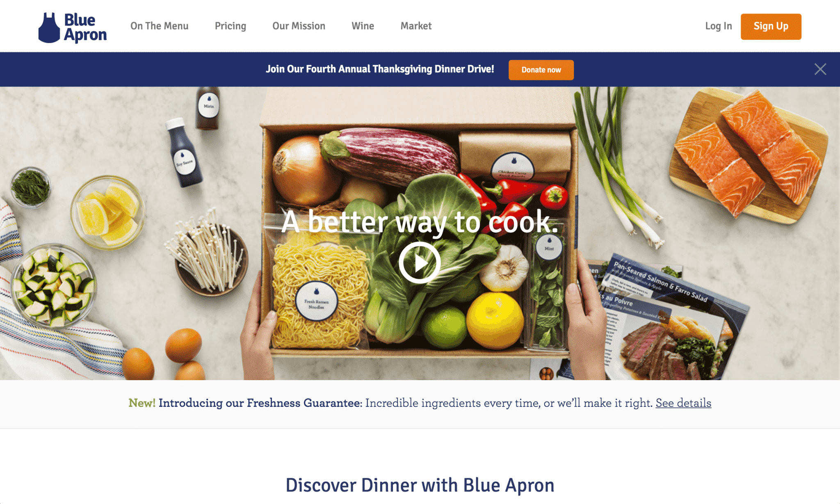Click the Blue Apron apron logo
Viewport: 840px width, 504px height.
tap(72, 27)
